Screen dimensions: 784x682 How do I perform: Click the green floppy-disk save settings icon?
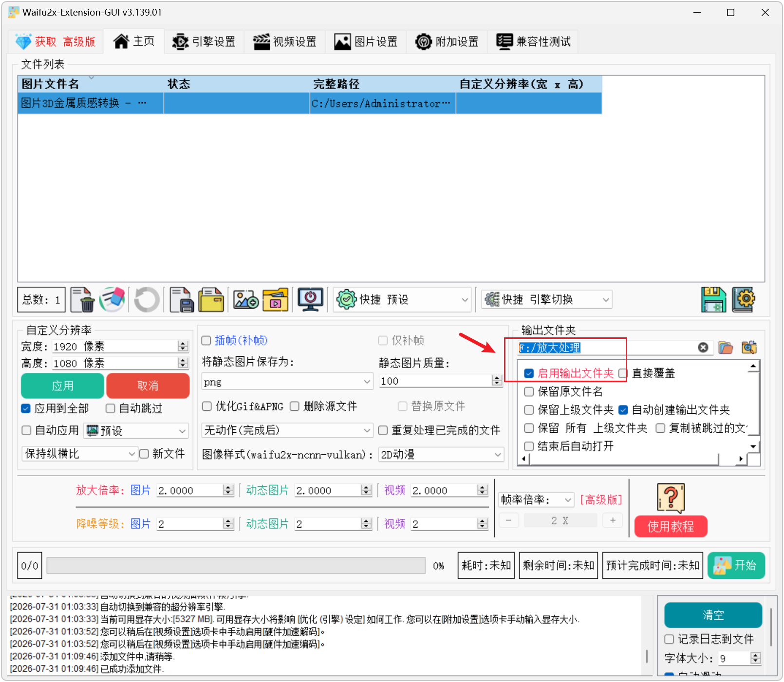click(x=713, y=299)
